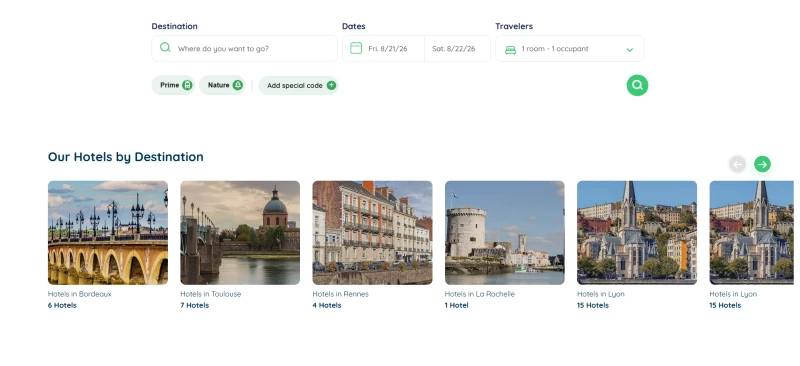The width and height of the screenshot is (800, 366).
Task: Click the green search button
Action: [637, 85]
